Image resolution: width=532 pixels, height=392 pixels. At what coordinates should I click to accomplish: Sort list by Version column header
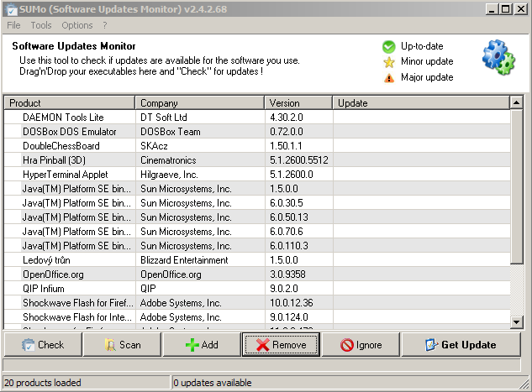pyautogui.click(x=298, y=102)
